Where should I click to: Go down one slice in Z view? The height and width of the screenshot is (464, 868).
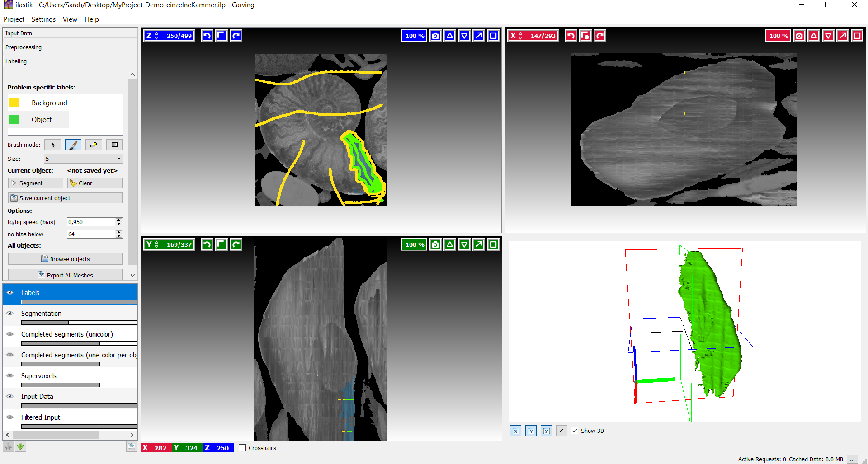(464, 36)
